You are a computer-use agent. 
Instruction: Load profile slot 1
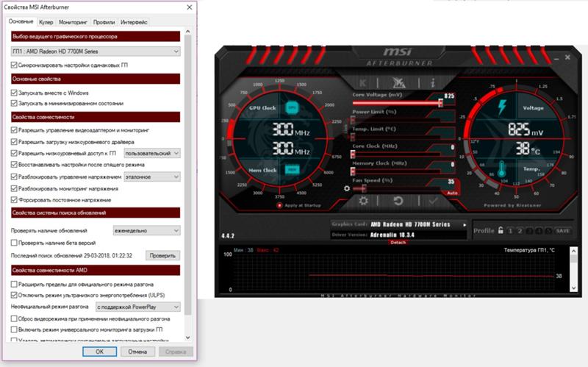[x=510, y=231]
